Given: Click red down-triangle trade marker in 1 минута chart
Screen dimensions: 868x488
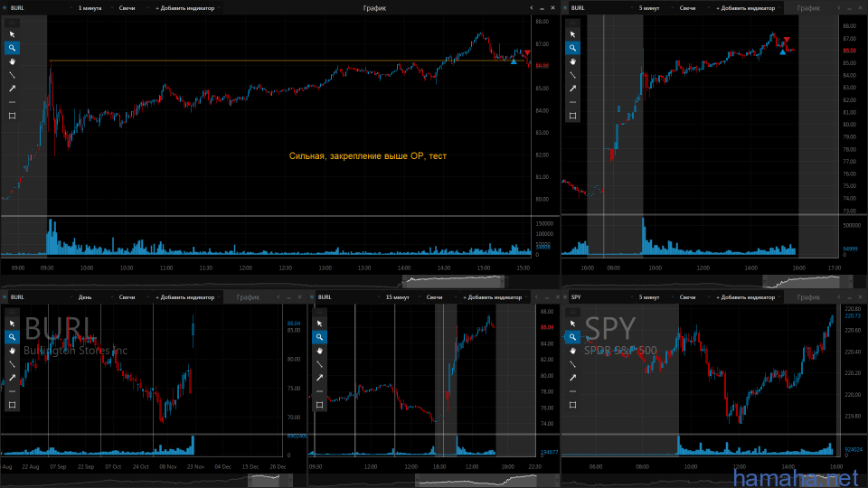Looking at the screenshot, I should click(527, 52).
